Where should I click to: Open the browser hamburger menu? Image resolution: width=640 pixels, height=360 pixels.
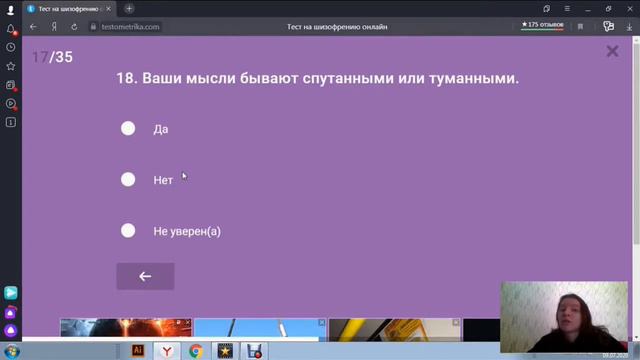click(567, 9)
